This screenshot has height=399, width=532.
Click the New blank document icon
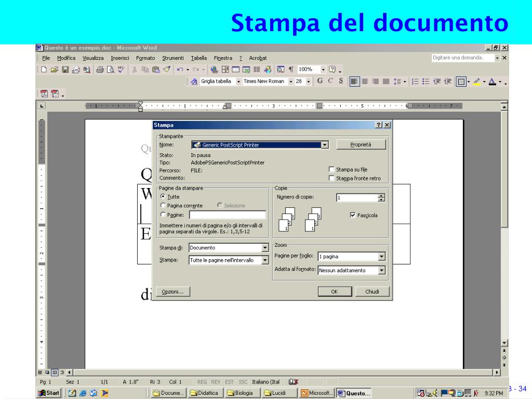coord(44,70)
